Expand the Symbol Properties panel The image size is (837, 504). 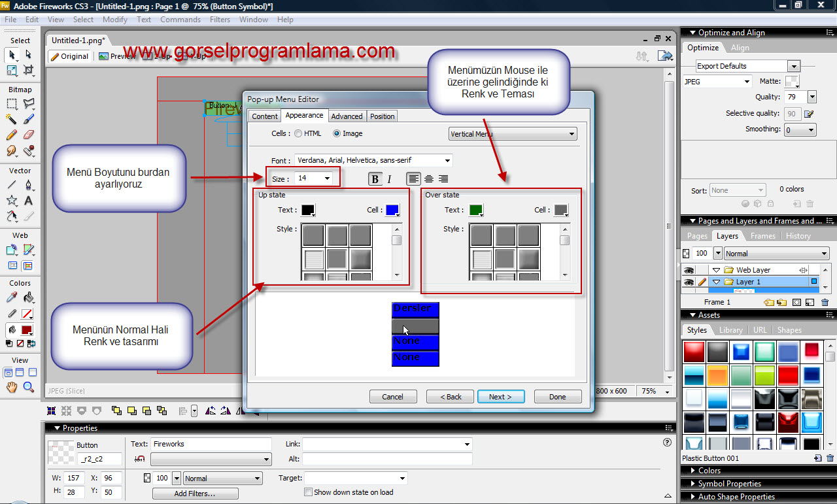(x=729, y=484)
